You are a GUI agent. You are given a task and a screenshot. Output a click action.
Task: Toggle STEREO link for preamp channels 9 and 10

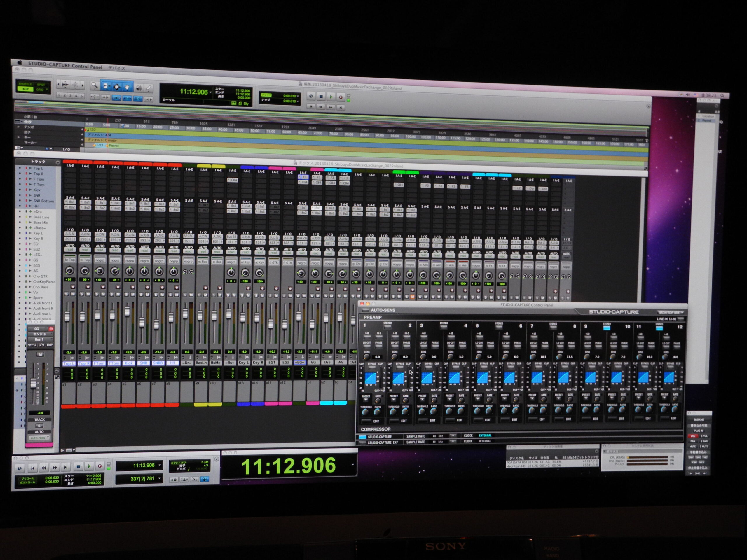[x=607, y=328]
